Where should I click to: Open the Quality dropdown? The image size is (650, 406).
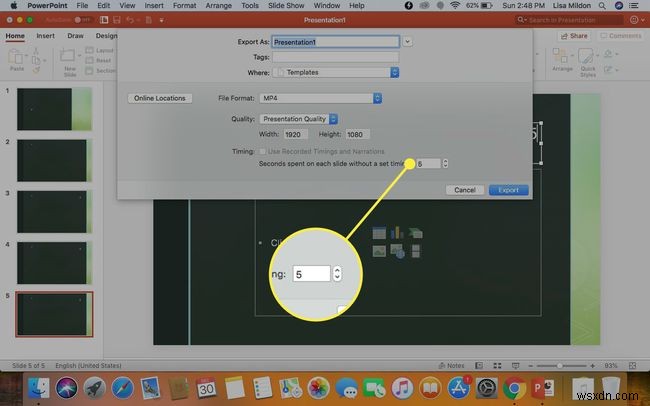(298, 119)
